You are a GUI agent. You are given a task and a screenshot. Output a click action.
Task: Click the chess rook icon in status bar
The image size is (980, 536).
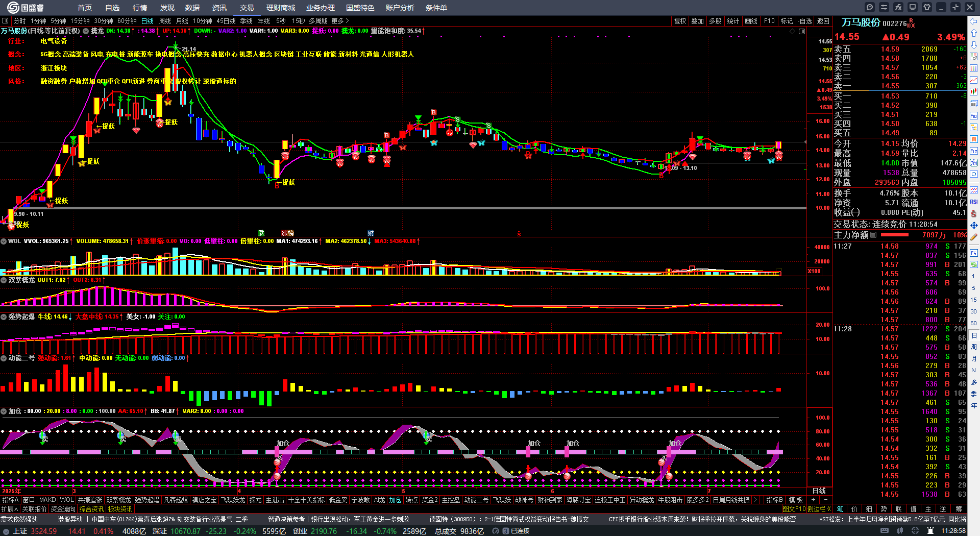coord(930,531)
